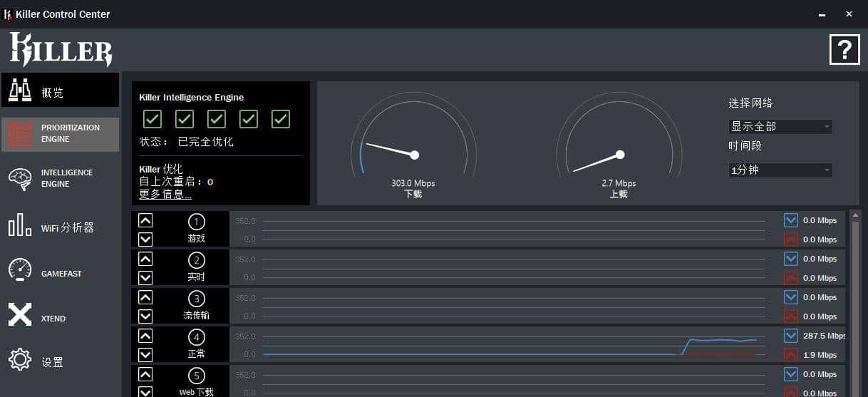Open the 显示全部 network dropdown
Viewport: 868px width, 397px height.
pos(780,127)
